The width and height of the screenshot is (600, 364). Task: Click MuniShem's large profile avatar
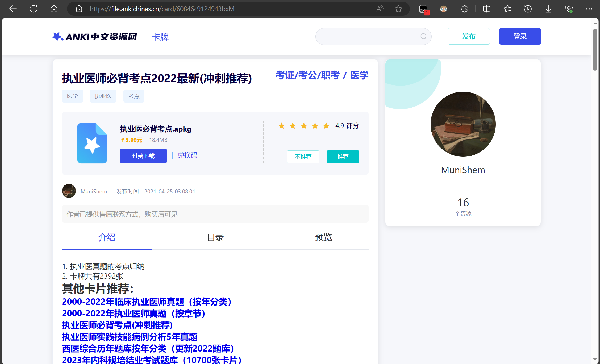pyautogui.click(x=463, y=124)
